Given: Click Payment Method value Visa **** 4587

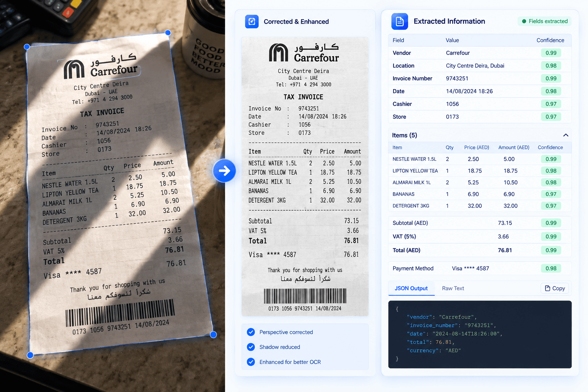Looking at the screenshot, I should click(470, 268).
